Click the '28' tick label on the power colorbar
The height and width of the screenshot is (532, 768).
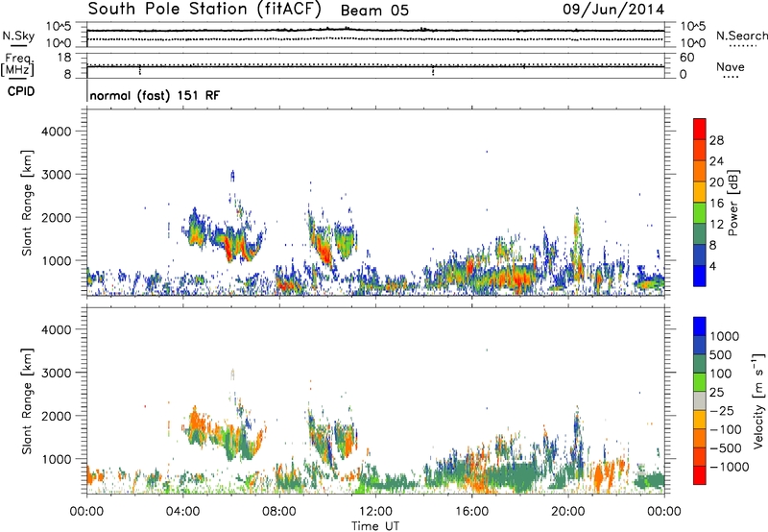[x=716, y=140]
